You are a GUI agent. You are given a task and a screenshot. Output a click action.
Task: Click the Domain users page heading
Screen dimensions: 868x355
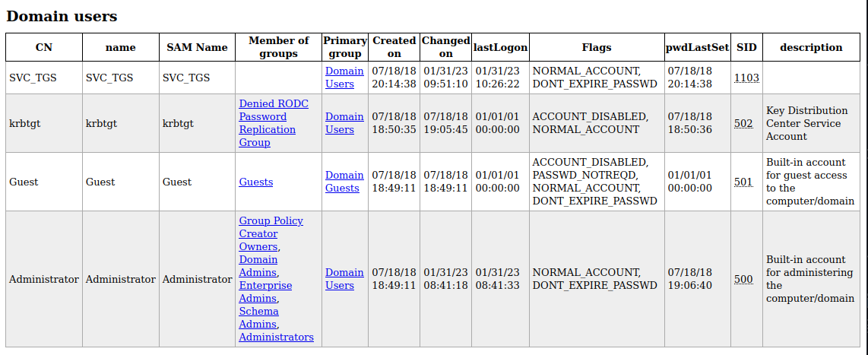(62, 16)
